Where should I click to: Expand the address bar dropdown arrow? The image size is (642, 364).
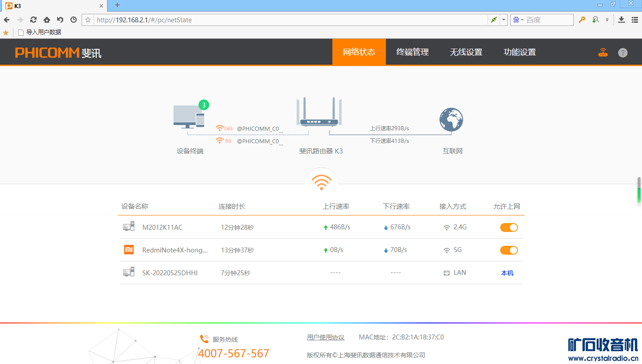click(504, 20)
